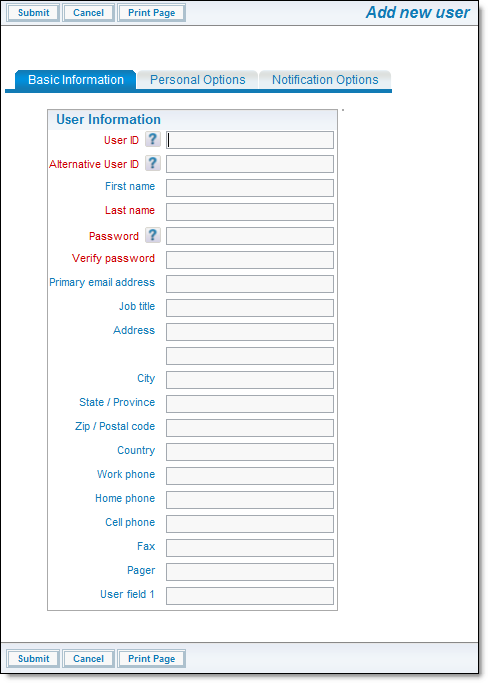This screenshot has width=488, height=683.
Task: Click the bottom Print Page button
Action: (x=152, y=659)
